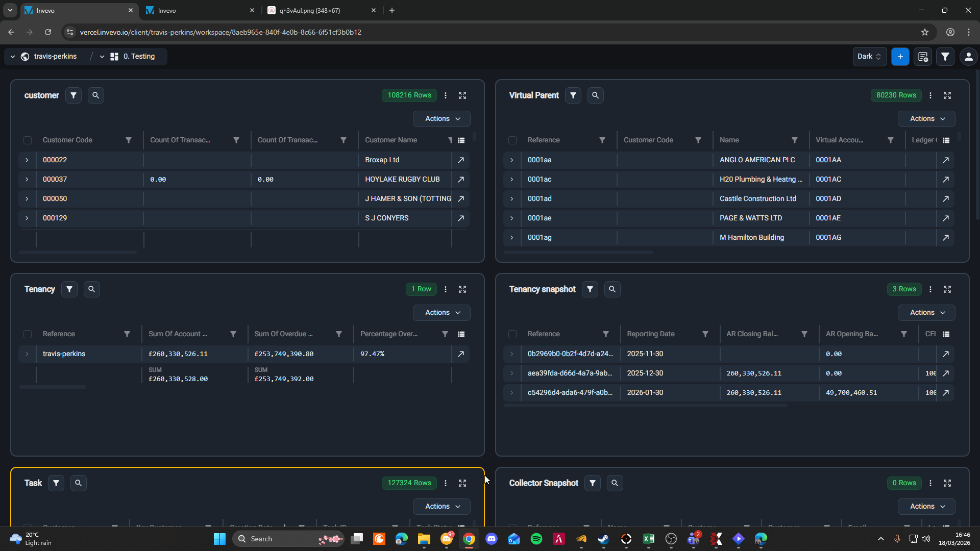
Task: Open the Dark theme selector dropdown
Action: point(869,57)
